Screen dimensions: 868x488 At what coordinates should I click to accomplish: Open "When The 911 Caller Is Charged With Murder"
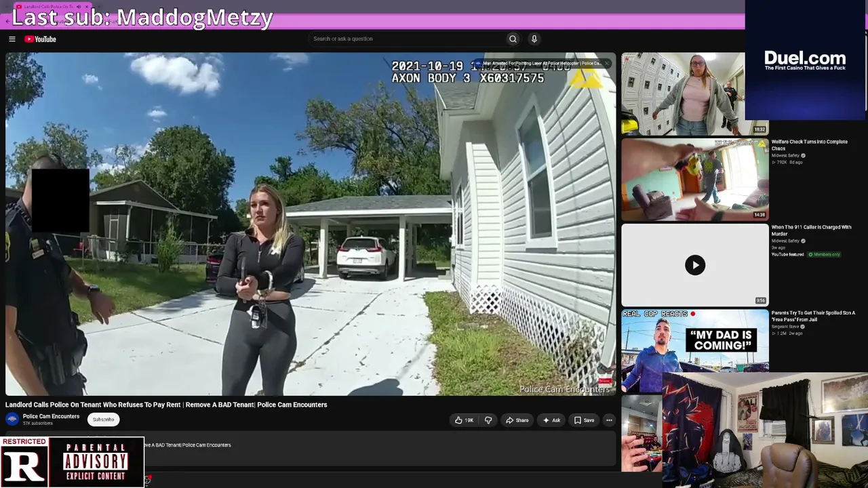pos(811,230)
